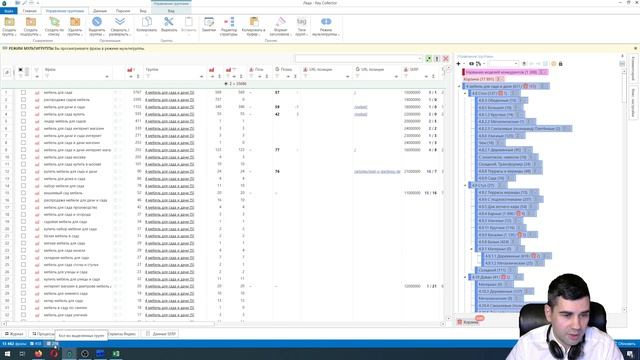Click the tree structure icon in groups panel toolbar
The height and width of the screenshot is (360, 640).
tap(478, 64)
